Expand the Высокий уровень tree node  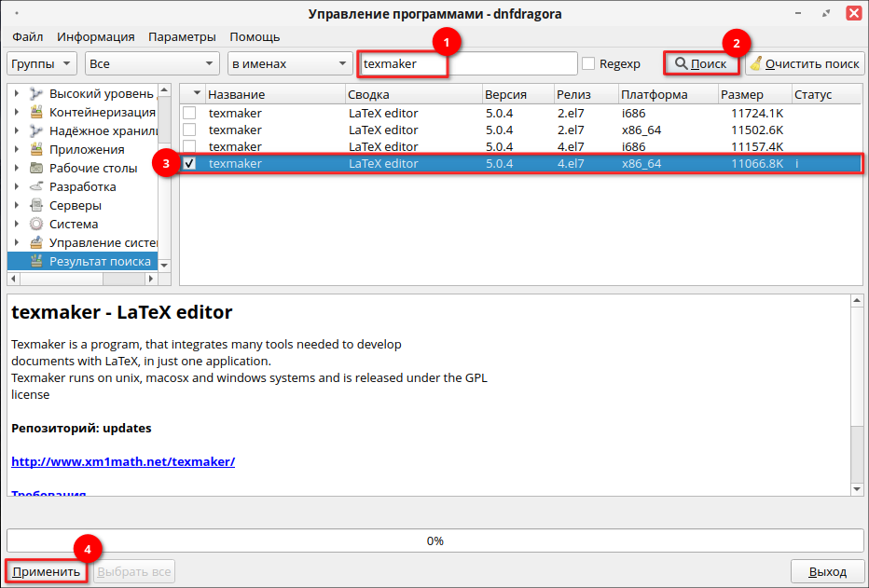(x=17, y=93)
